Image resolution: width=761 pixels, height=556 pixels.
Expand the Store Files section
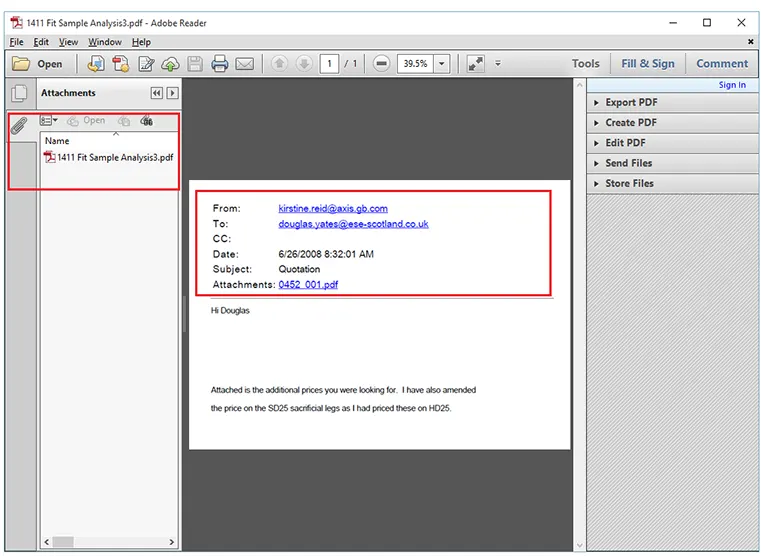(672, 183)
